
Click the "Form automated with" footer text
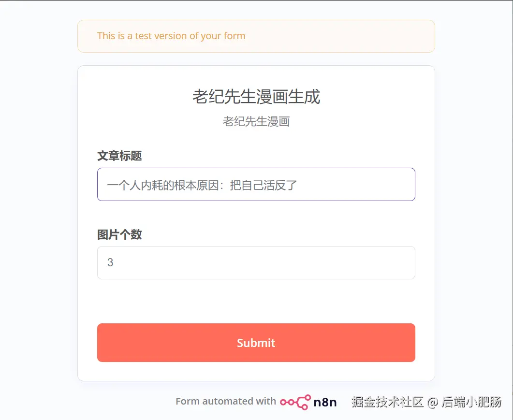pyautogui.click(x=225, y=401)
